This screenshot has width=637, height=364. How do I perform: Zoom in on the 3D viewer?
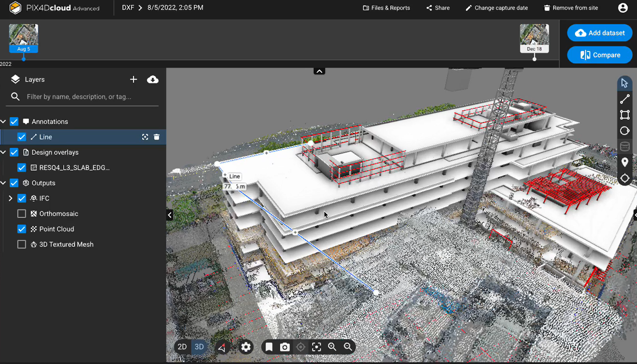[332, 347]
